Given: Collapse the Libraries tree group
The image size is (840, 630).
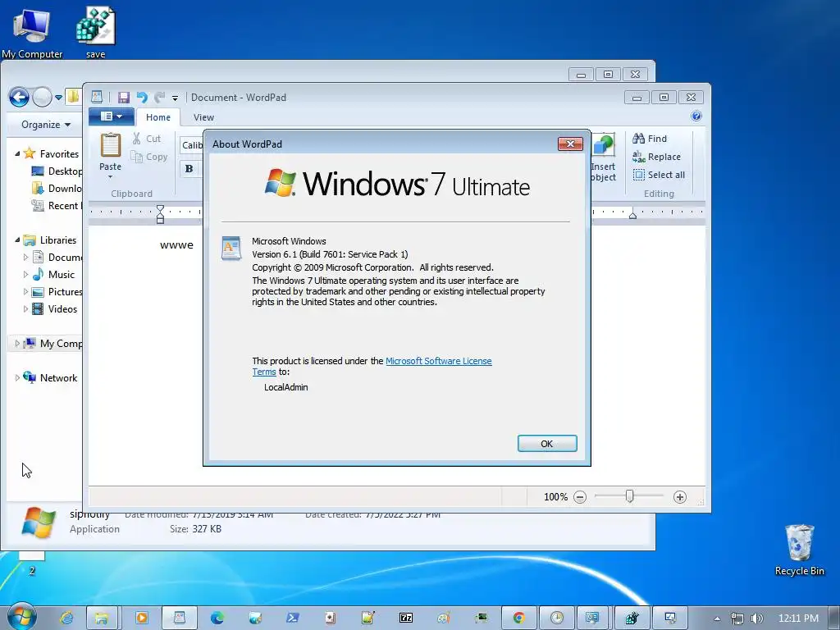Looking at the screenshot, I should (17, 240).
